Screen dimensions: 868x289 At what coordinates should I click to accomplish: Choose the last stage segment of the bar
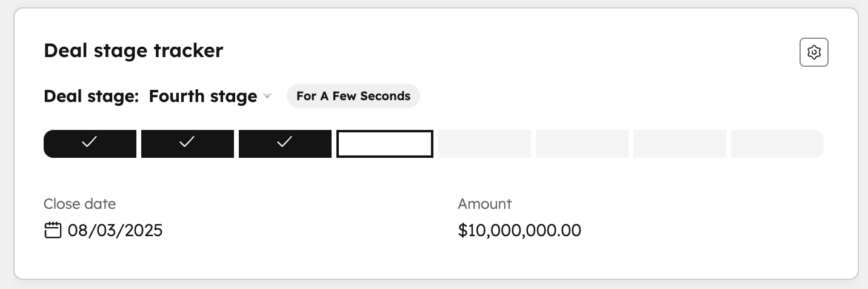coord(777,144)
